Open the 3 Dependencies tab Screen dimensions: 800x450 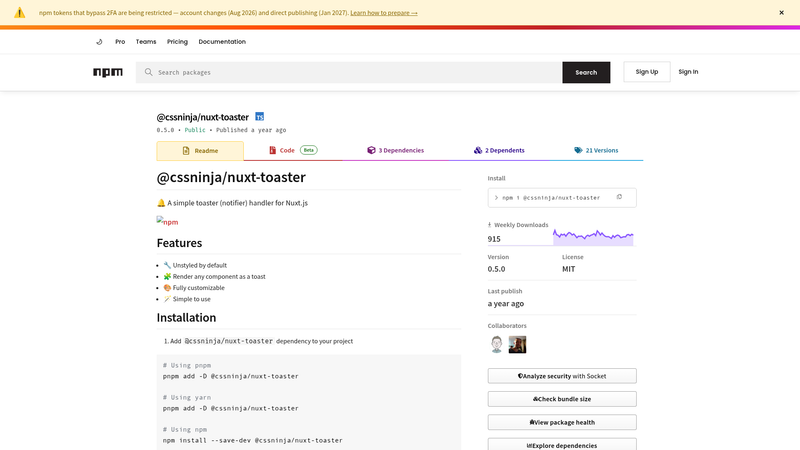pyautogui.click(x=395, y=151)
